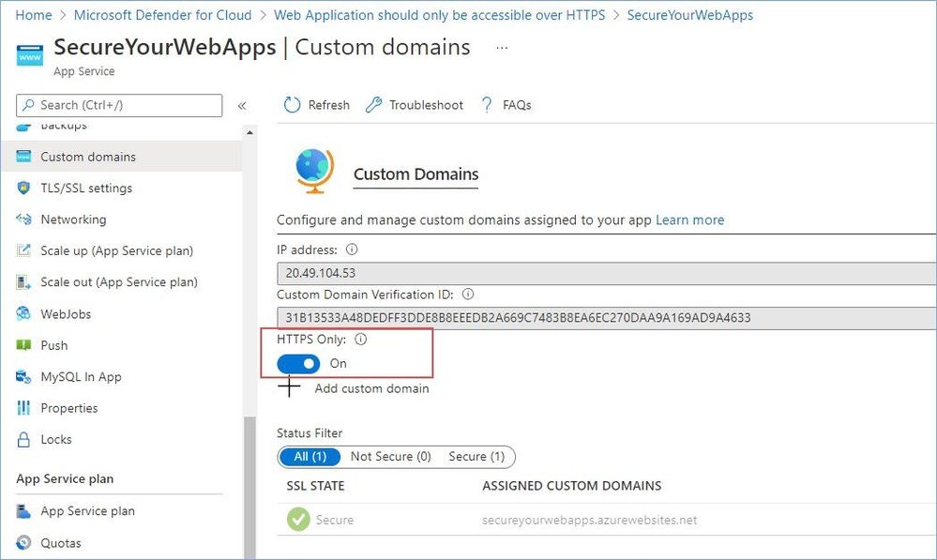Click the SSL STATE column header

315,486
